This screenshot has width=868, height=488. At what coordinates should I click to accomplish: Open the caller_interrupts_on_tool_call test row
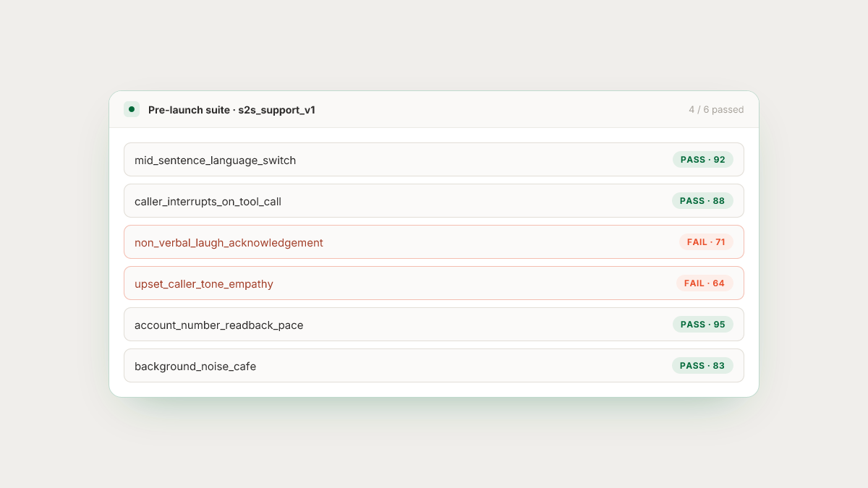pos(434,201)
